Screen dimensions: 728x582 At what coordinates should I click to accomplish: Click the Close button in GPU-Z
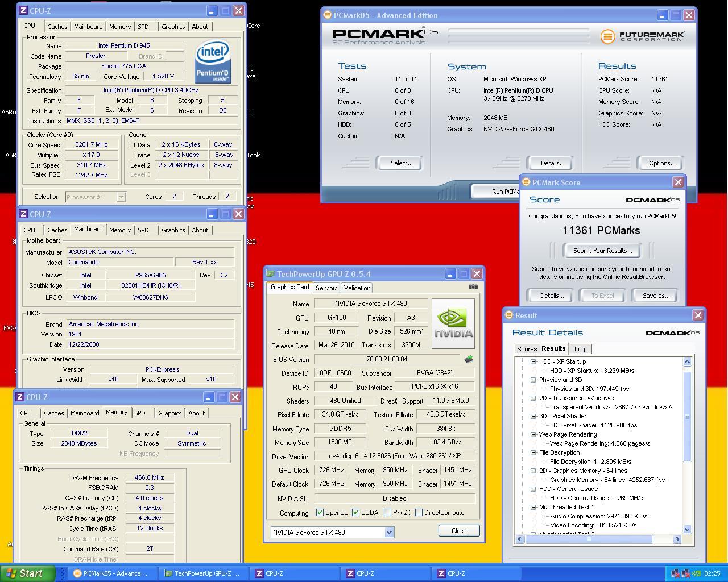(459, 530)
